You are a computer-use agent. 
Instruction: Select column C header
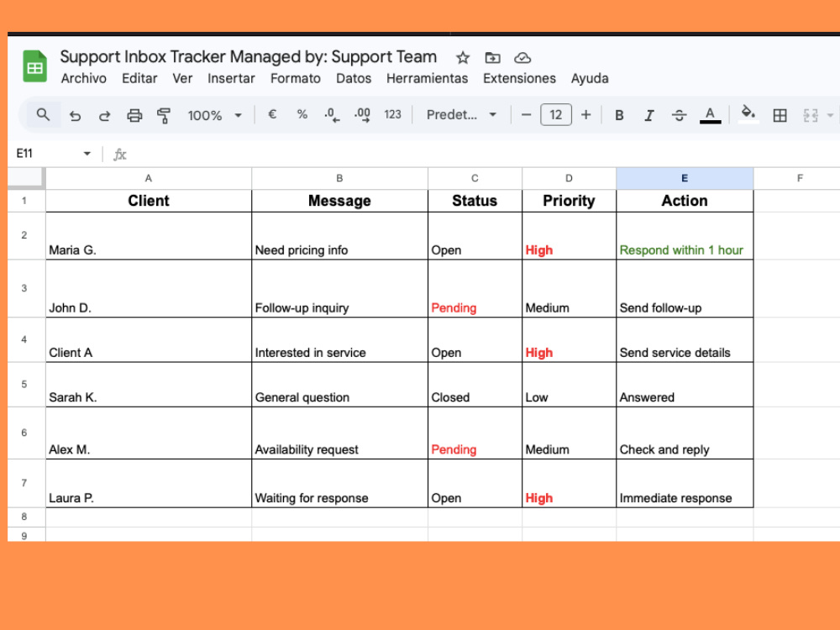tap(475, 178)
